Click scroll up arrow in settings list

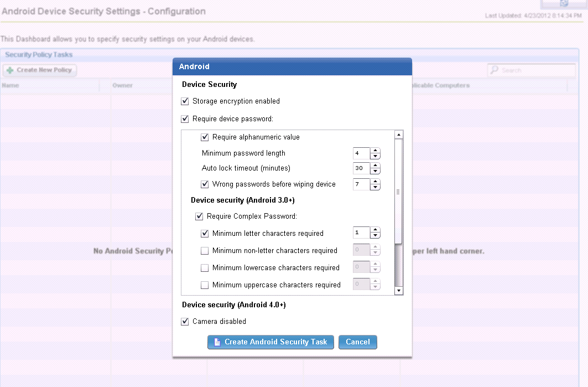point(399,135)
